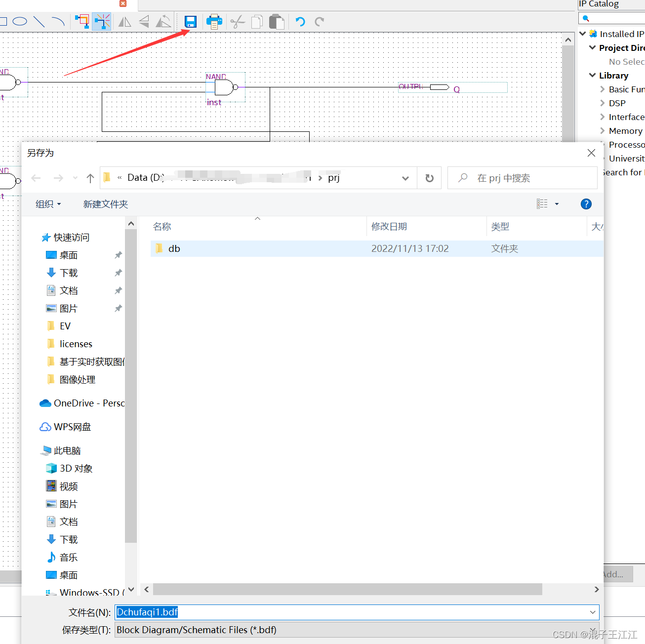Change the file view layout icon
Screen dimensions: 645x644
pos(542,204)
